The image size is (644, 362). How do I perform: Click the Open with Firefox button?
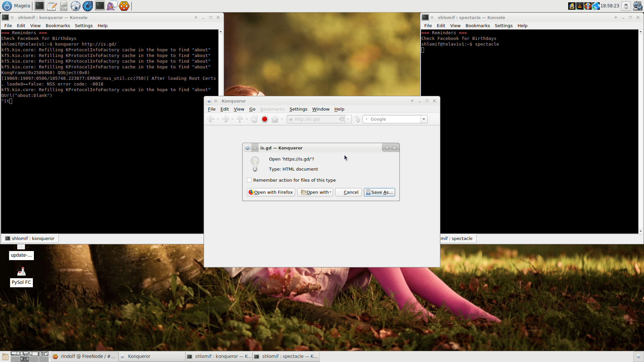271,192
